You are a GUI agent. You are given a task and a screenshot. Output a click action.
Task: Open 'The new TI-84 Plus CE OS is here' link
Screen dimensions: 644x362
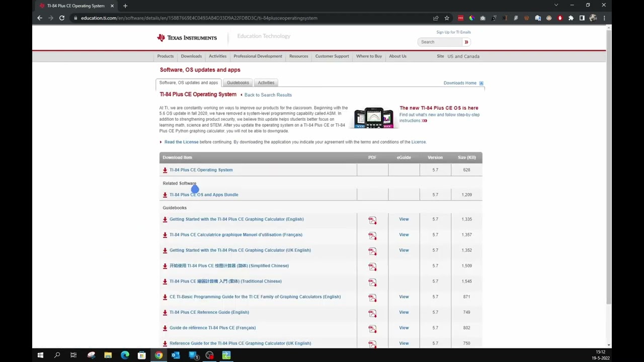pyautogui.click(x=439, y=108)
